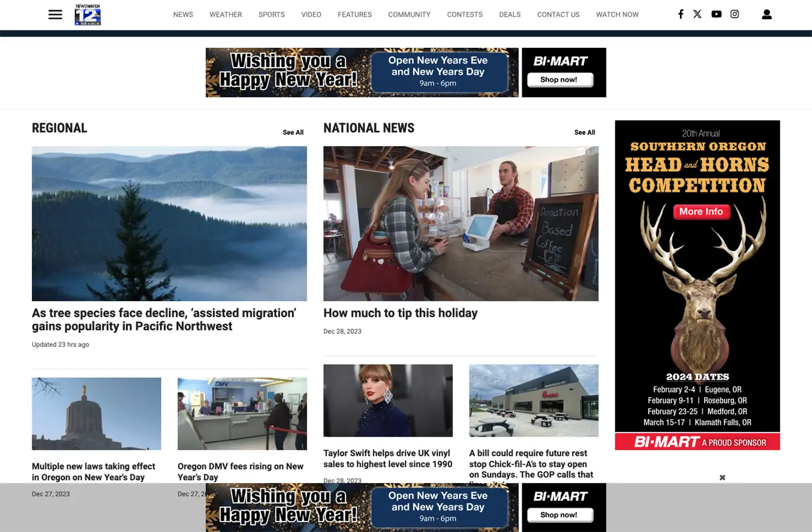
Task: Open the Community menu
Action: [409, 14]
